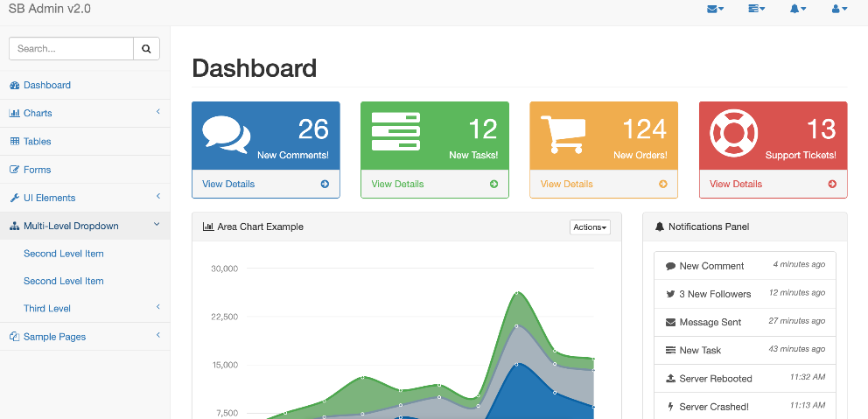View Details of Support Tickets
This screenshot has height=419, width=868.
tap(773, 184)
